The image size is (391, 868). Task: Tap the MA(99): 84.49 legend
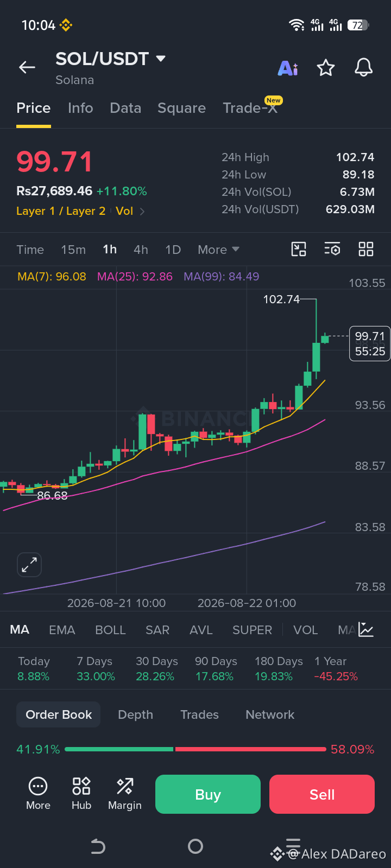pos(222,277)
